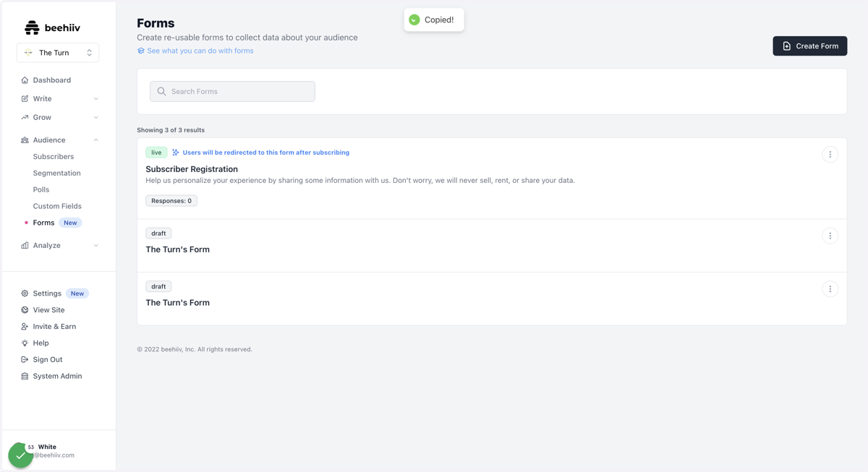
Task: Click the sparkle redirect icon
Action: (x=176, y=153)
